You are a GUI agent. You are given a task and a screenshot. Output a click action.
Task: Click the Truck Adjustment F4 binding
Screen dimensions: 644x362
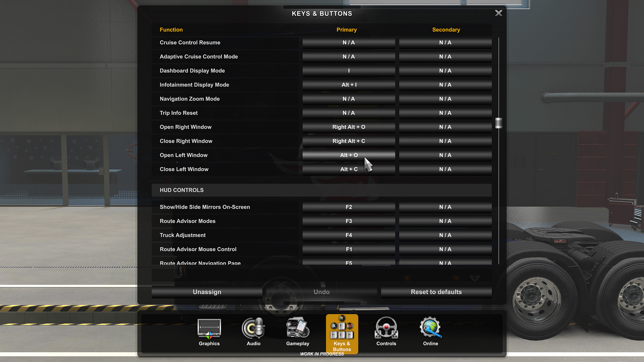(348, 235)
